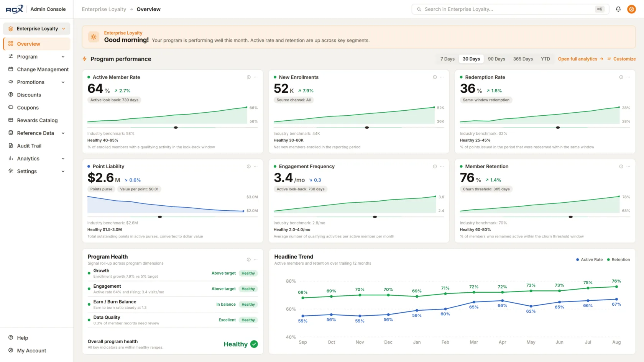The height and width of the screenshot is (362, 644).
Task: Click info icon on Active Member Rate card
Action: [x=249, y=77]
